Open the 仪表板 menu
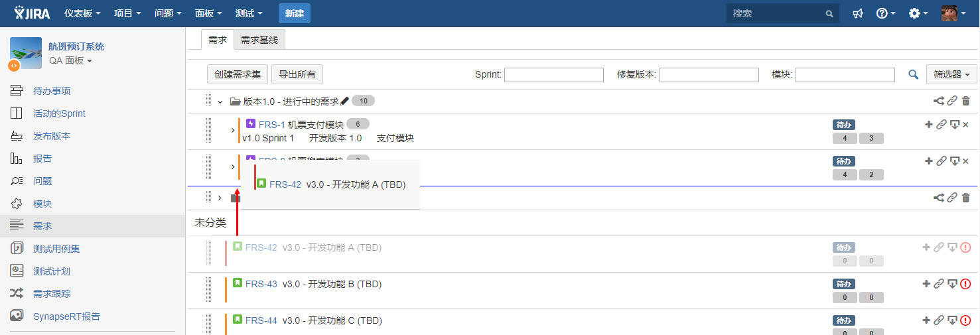The height and width of the screenshot is (335, 980). pos(82,13)
